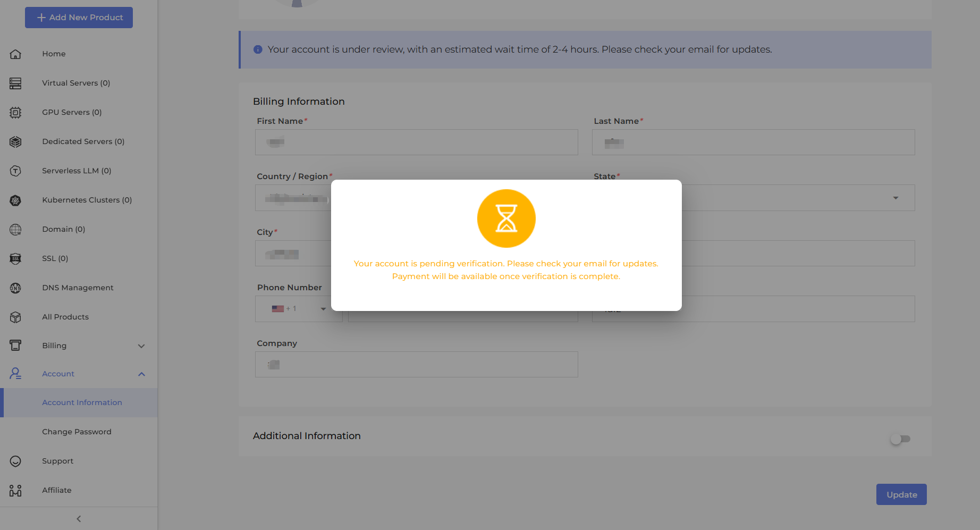
Task: Select Change Password menu item
Action: [77, 432]
